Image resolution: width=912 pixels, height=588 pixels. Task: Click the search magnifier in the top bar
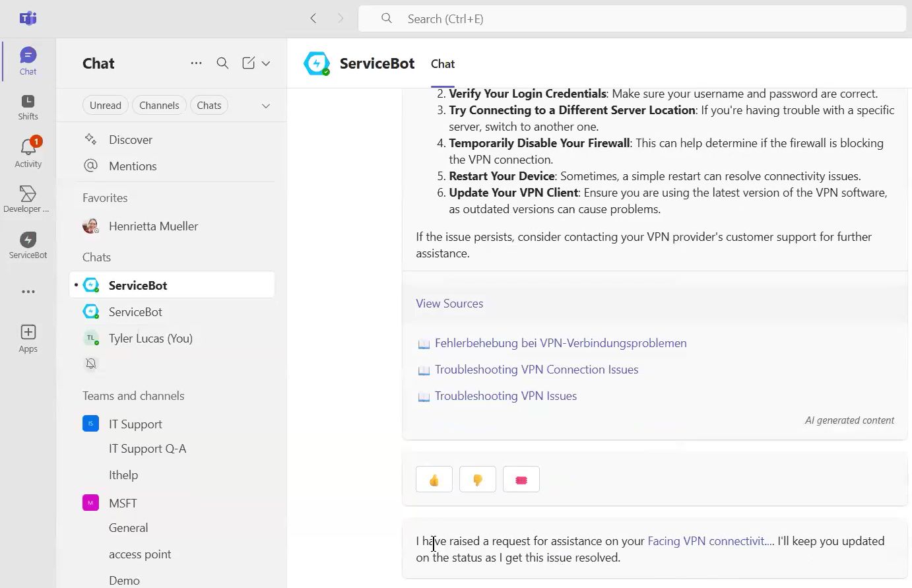point(387,18)
